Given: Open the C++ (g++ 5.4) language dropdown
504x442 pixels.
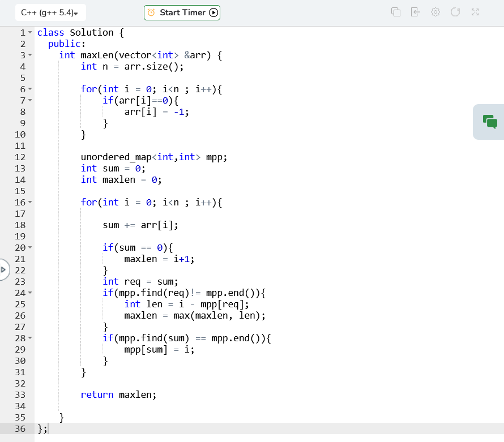Looking at the screenshot, I should [x=50, y=12].
